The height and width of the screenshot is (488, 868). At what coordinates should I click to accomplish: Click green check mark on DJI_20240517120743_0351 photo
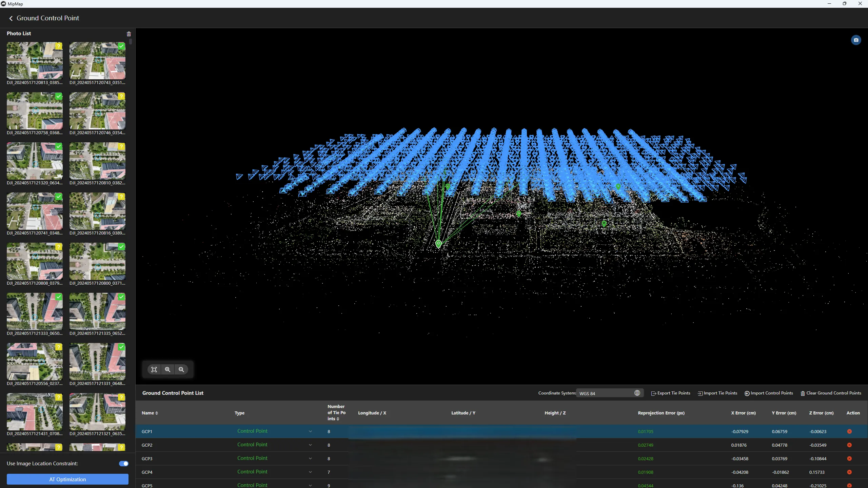(x=121, y=46)
